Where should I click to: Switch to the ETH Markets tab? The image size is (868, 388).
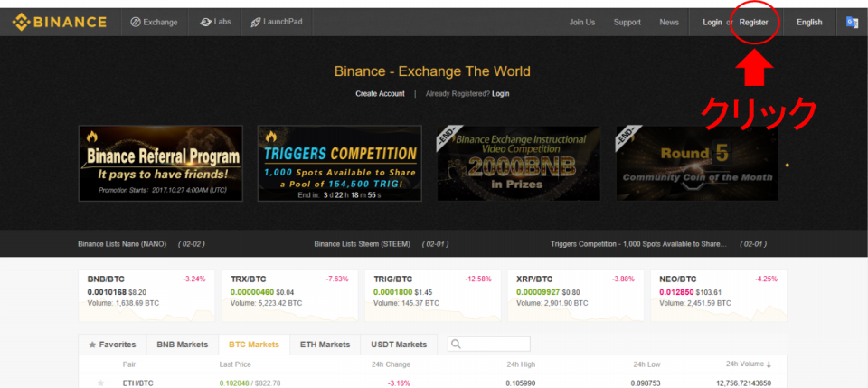point(325,345)
